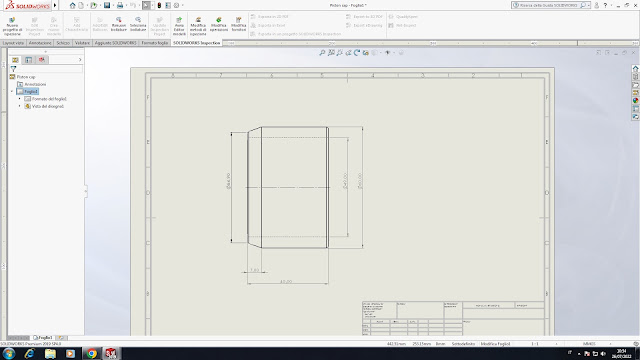Open the Open document dropdown arrow
The height and width of the screenshot is (360, 640).
tap(99, 5)
